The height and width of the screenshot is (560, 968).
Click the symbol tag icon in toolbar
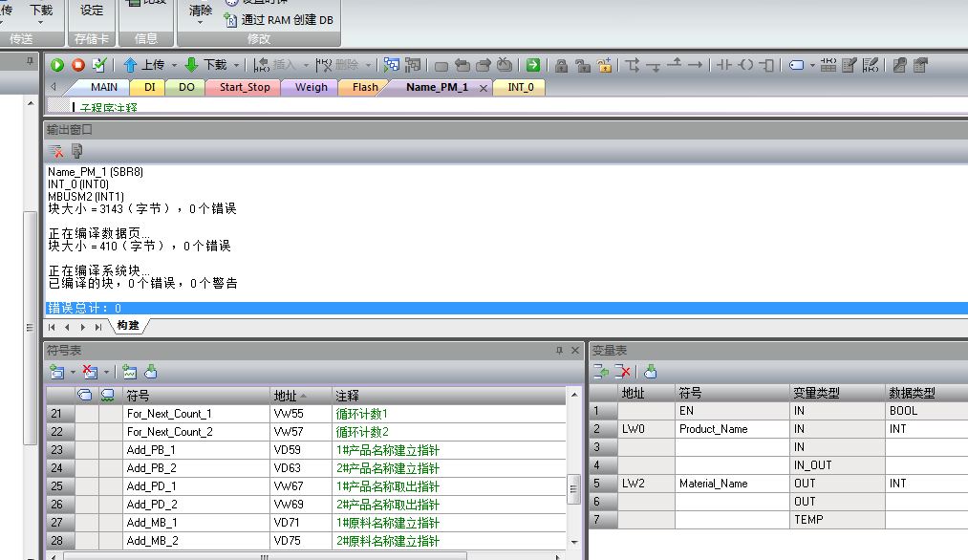click(x=796, y=65)
